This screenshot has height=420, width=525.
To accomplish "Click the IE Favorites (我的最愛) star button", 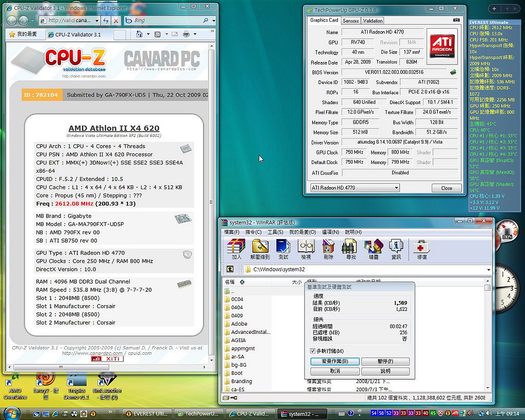I will (x=23, y=34).
